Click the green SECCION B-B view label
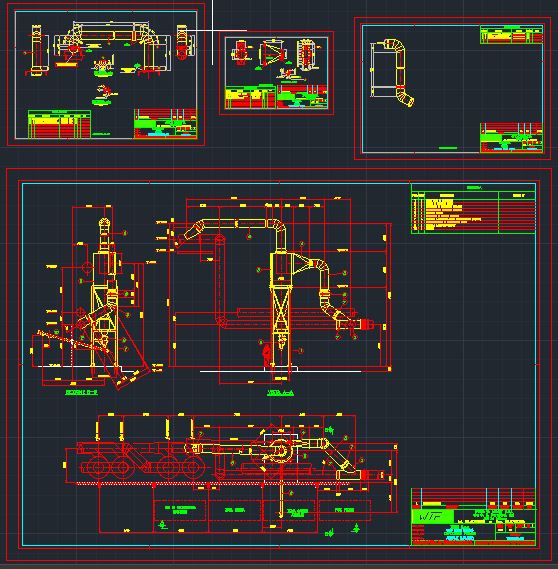 81,392
